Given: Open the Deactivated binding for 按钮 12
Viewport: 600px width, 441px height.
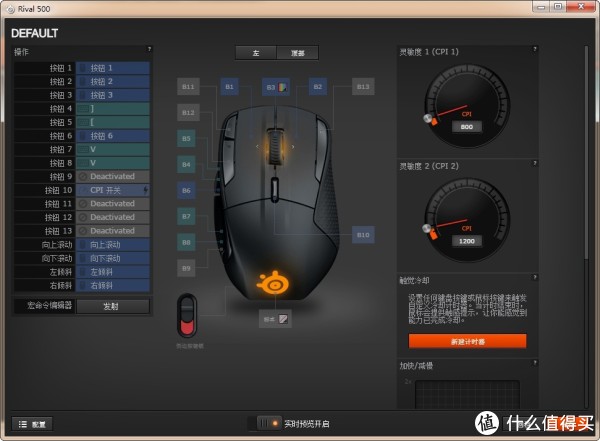Looking at the screenshot, I should (112, 217).
